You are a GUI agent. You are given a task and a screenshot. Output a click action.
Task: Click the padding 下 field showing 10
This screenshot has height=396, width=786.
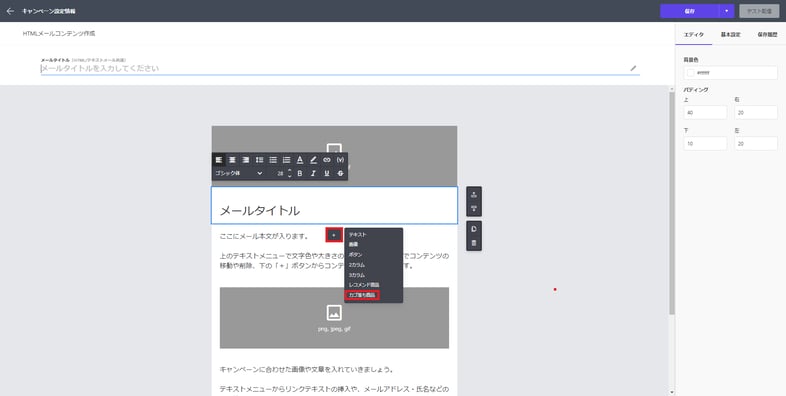click(x=705, y=143)
